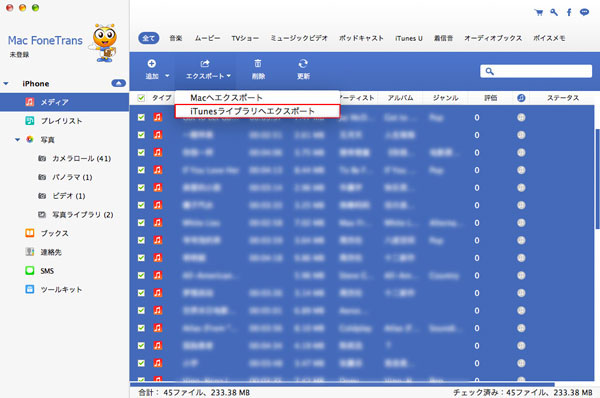The image size is (600, 398).
Task: Click the iTunes column header icon
Action: (x=521, y=98)
